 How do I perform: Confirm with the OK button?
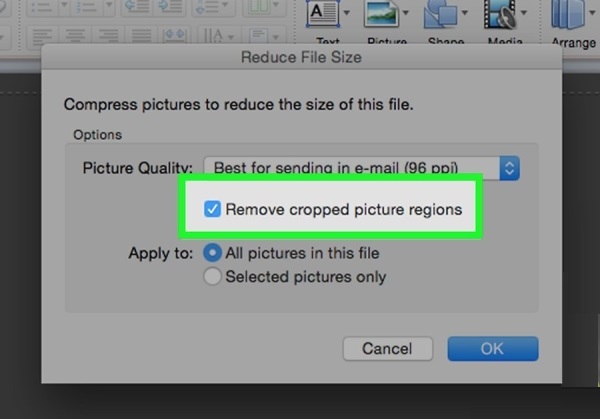[x=492, y=349]
